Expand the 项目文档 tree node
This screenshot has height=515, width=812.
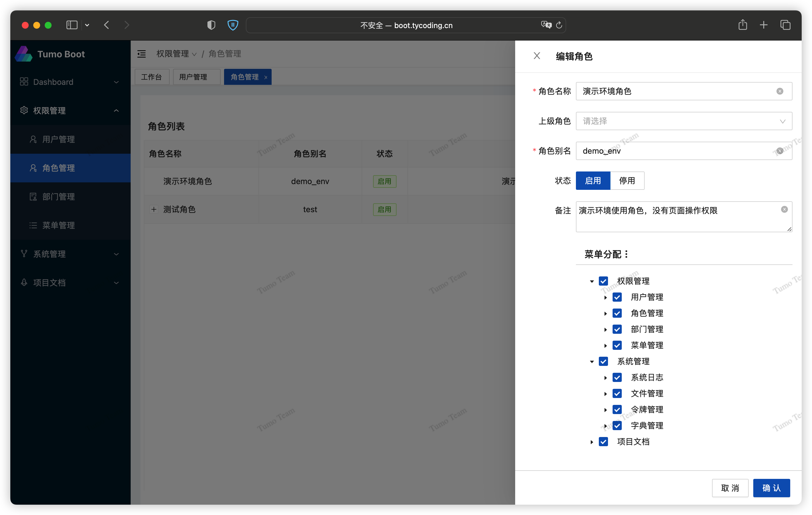coord(592,442)
